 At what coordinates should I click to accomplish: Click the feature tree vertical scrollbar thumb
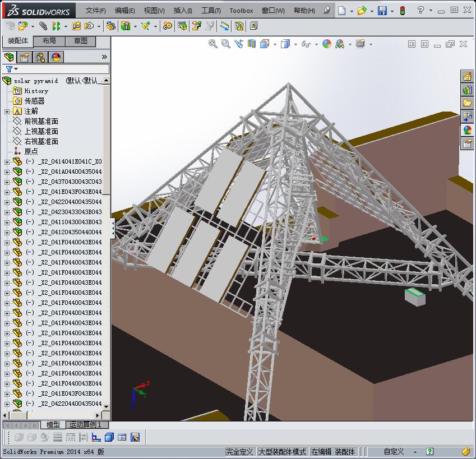[x=107, y=140]
